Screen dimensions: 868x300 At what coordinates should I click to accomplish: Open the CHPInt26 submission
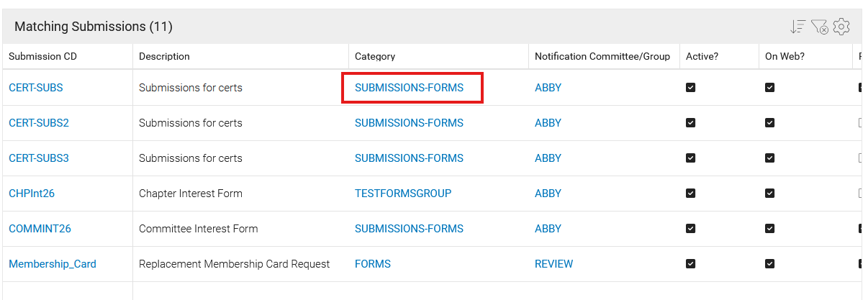[x=33, y=194]
